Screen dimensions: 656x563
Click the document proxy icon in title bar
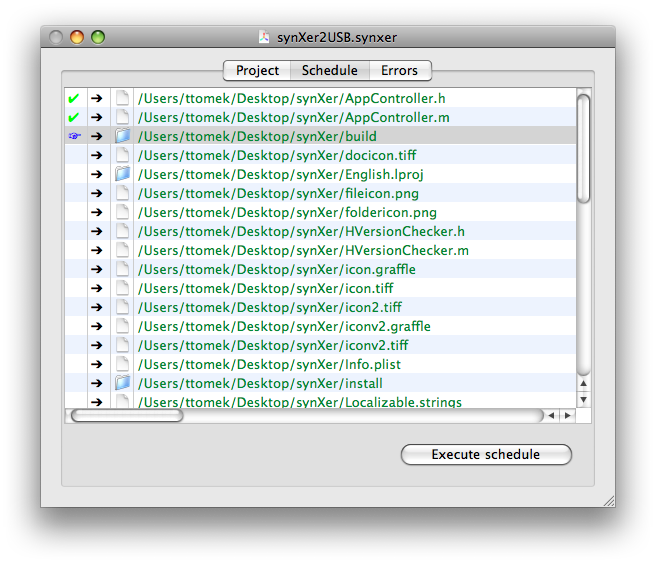(264, 37)
